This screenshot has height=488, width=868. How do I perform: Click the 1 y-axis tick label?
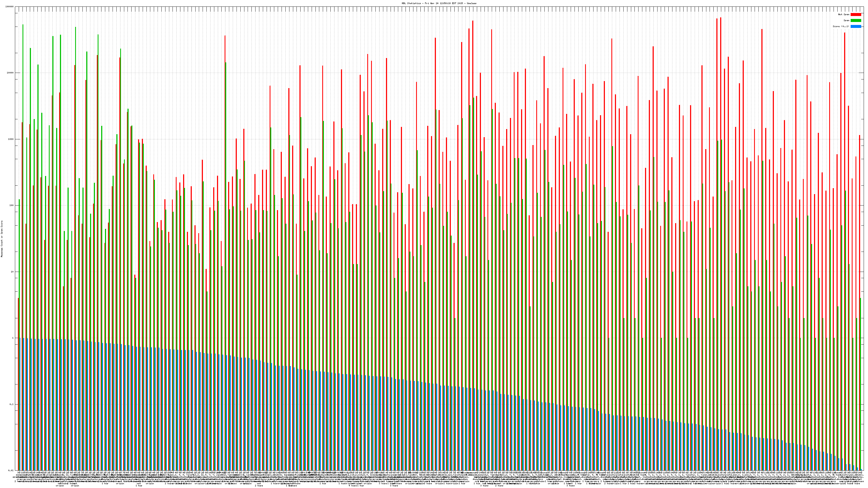coord(13,338)
